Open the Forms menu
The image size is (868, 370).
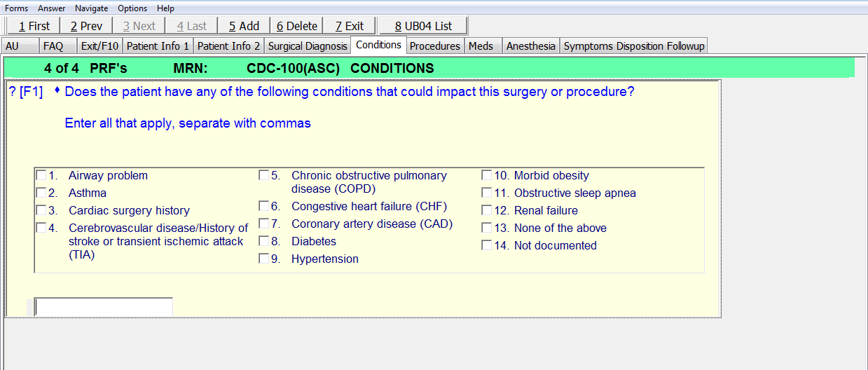coord(17,8)
